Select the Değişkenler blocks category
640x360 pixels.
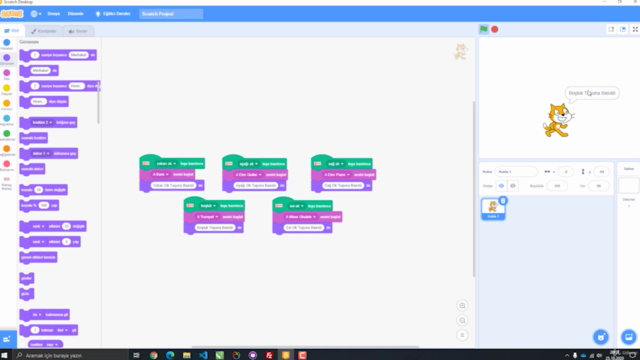pos(7,150)
